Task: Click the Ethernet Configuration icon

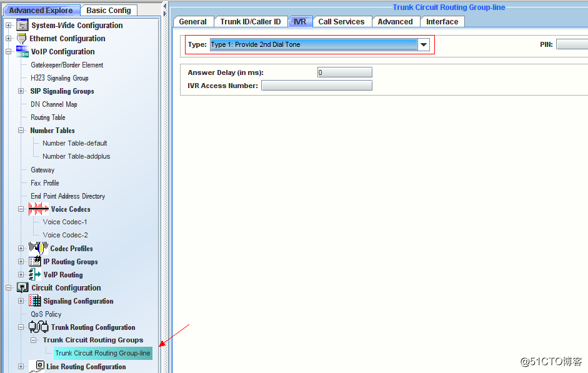Action: pos(22,38)
